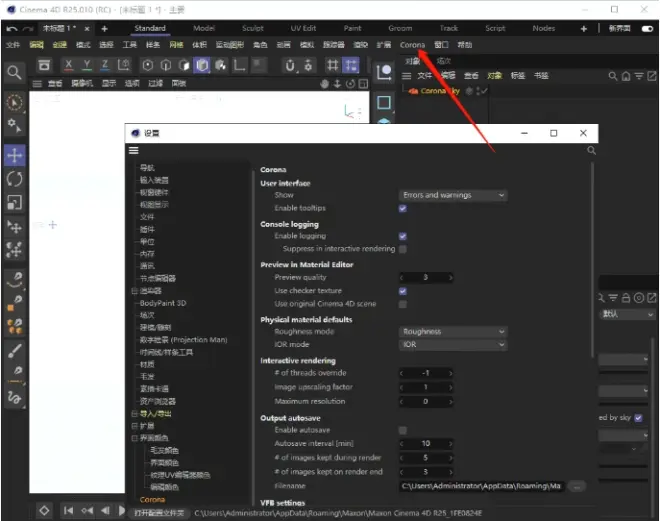Click go to start playback button
The image size is (660, 521).
[68, 510]
